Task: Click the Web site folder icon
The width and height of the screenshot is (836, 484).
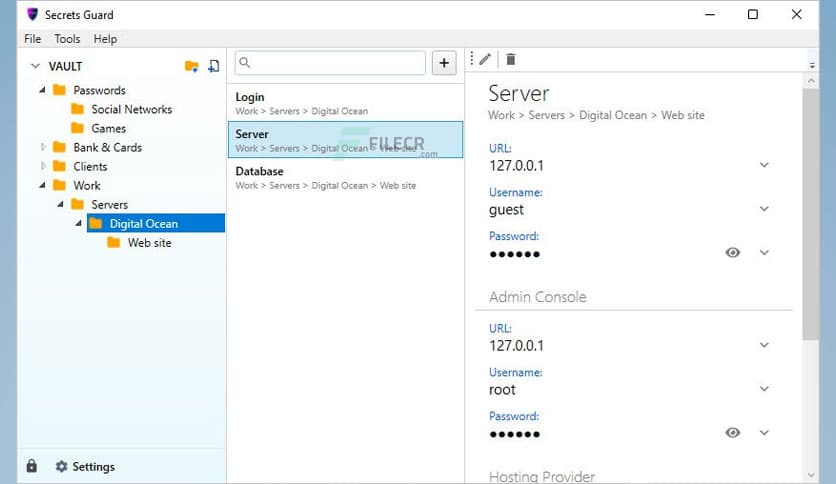Action: 114,243
